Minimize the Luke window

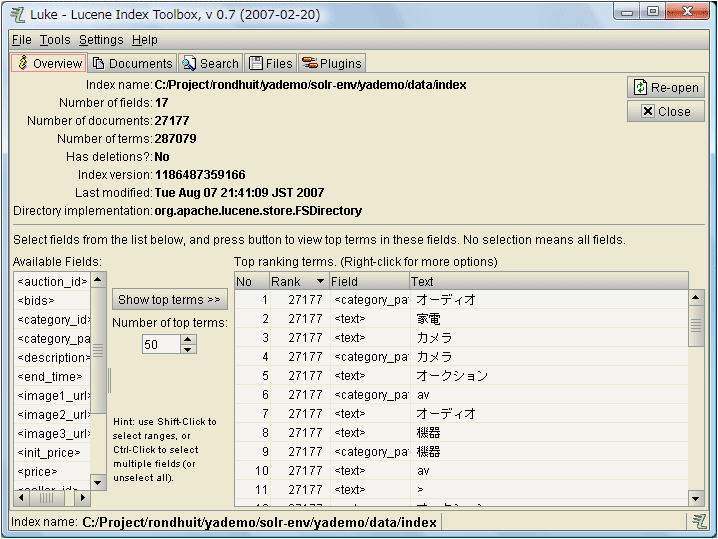click(627, 11)
